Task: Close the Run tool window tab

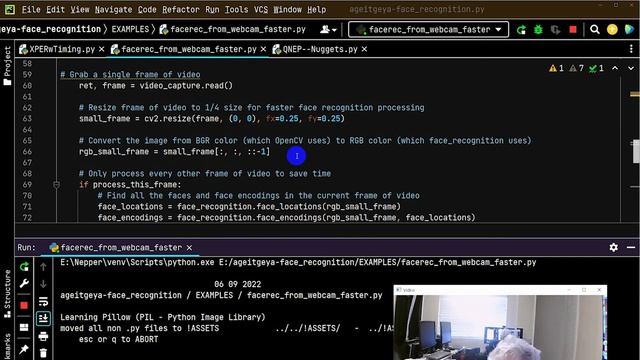Action: (x=189, y=248)
